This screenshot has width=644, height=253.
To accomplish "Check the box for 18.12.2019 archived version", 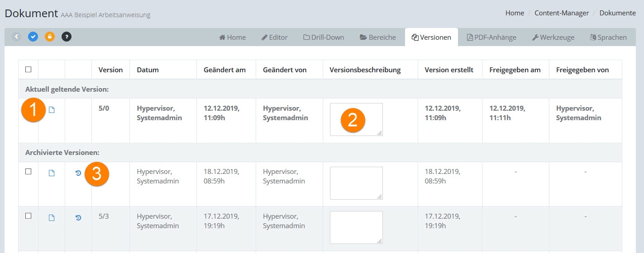I will [x=29, y=172].
